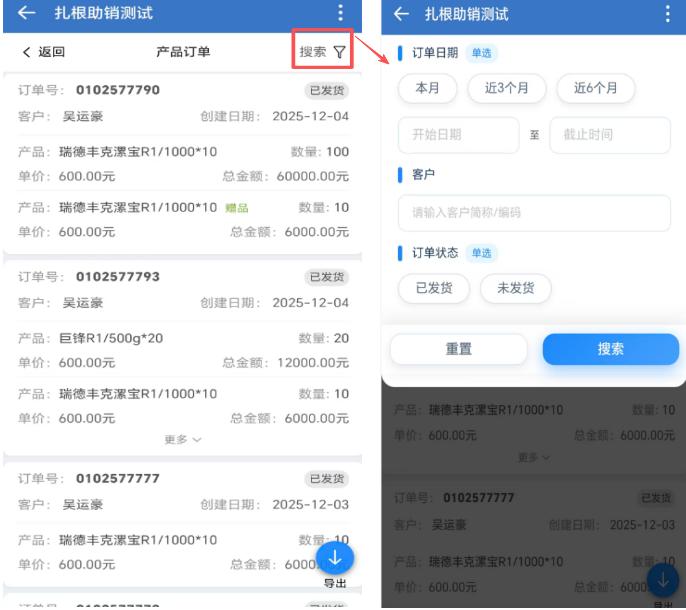Image resolution: width=686 pixels, height=610 pixels.
Task: Open the three-dot menu above the order list
Action: coord(340,13)
